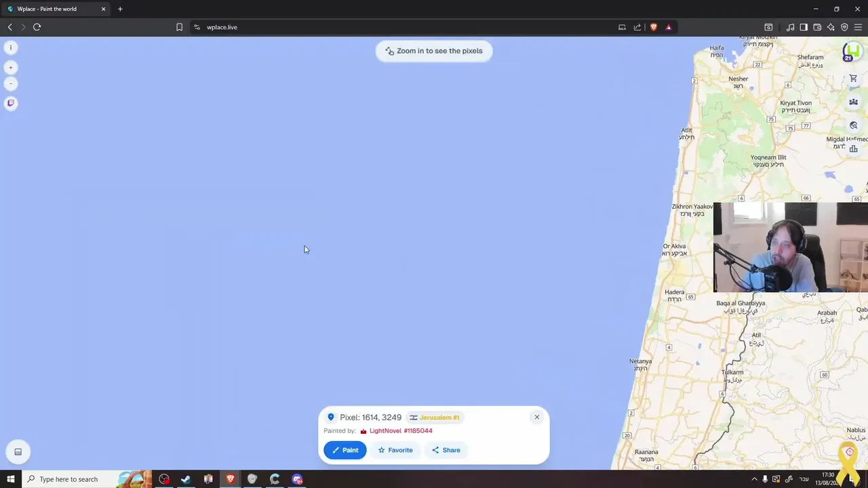Click the microphone icon in system tray

tap(765, 479)
